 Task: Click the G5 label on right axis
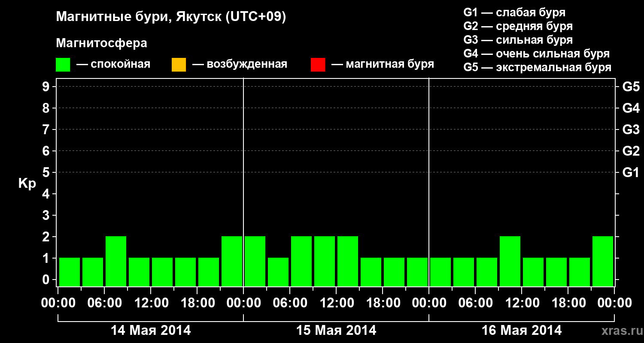coord(631,87)
